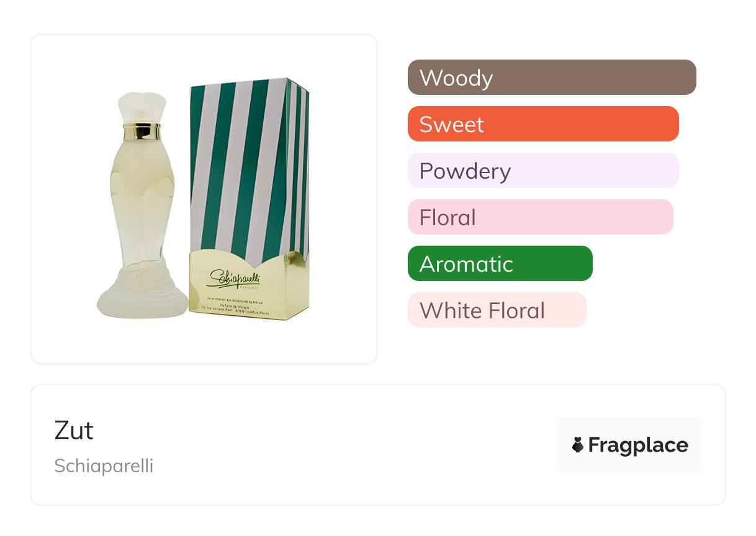Click the Powdery accord bar
This screenshot has height=536, width=756.
click(x=542, y=171)
